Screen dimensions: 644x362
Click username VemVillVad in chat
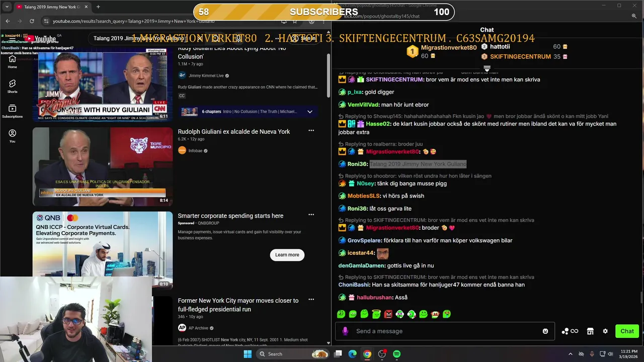point(363,105)
